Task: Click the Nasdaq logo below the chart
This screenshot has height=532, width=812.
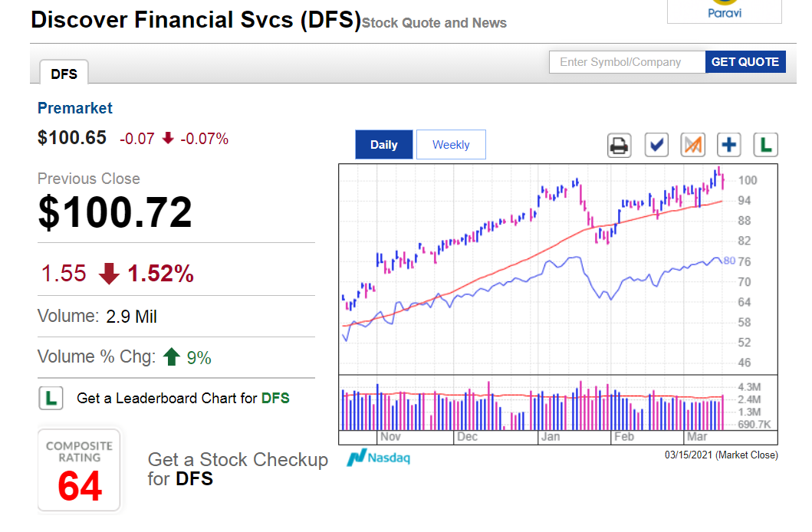Action: (x=379, y=458)
